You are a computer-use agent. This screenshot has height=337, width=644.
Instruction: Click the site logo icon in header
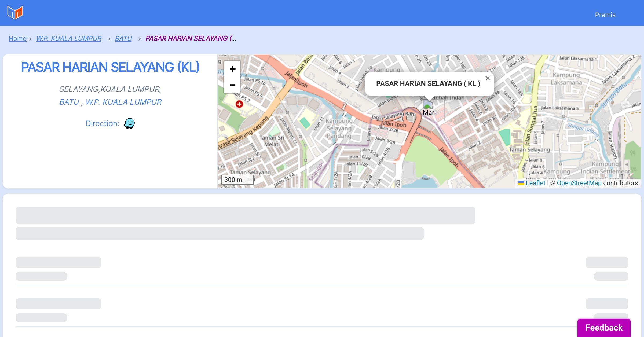15,13
